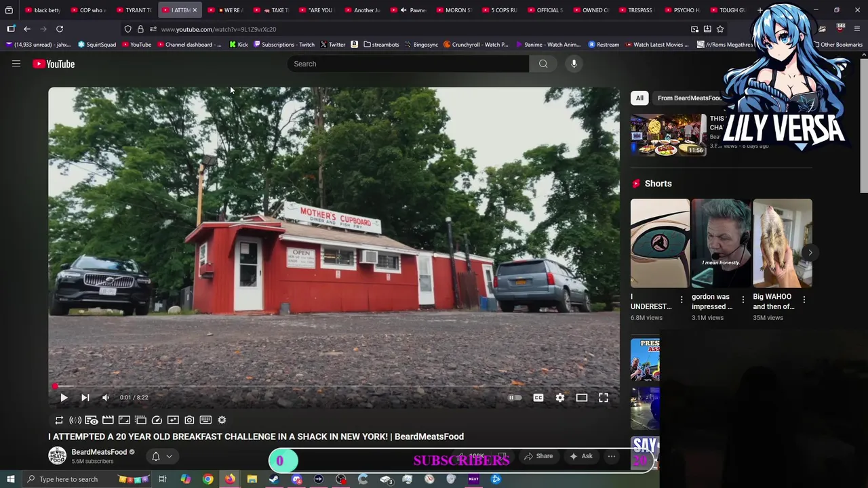Open Google Chrome from the taskbar
Screen dimensions: 868x488
(208, 479)
